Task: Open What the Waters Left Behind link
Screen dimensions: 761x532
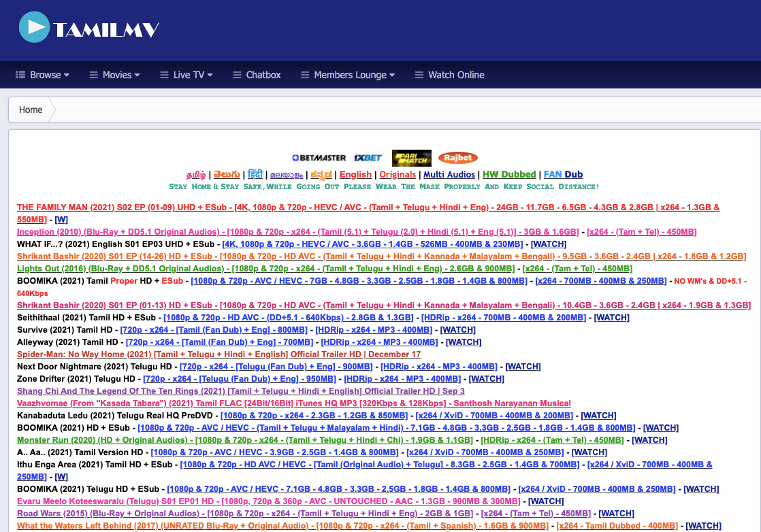Action: coord(282,526)
